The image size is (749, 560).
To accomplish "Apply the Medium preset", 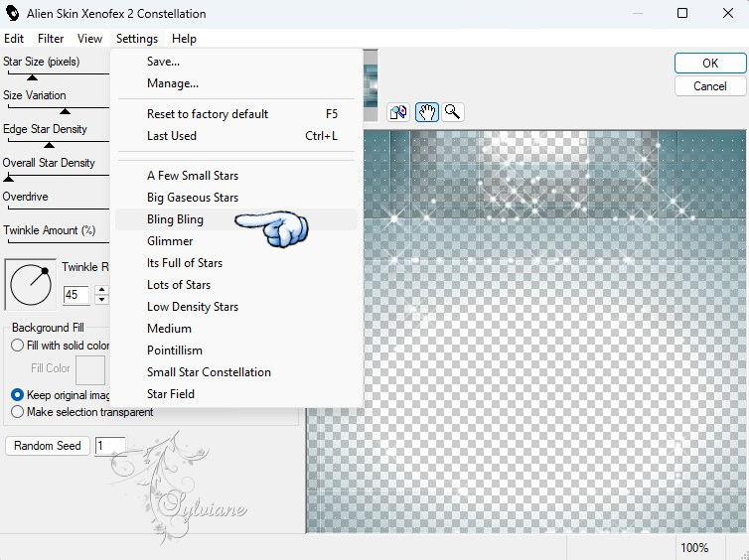I will click(236, 329).
